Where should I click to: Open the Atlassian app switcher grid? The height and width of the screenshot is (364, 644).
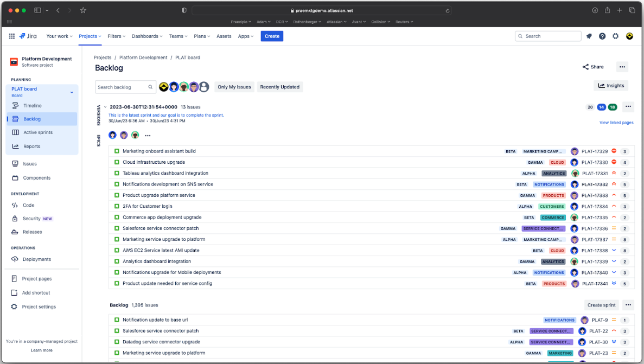11,36
